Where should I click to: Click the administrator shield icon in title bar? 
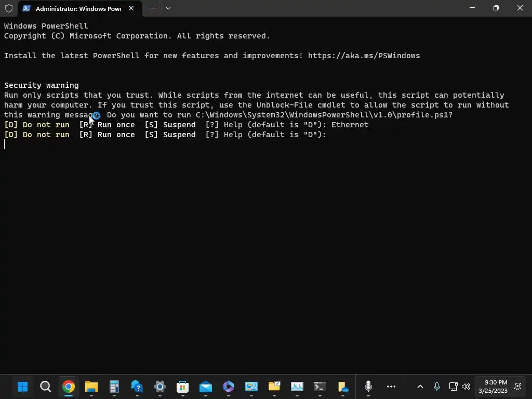pos(9,8)
